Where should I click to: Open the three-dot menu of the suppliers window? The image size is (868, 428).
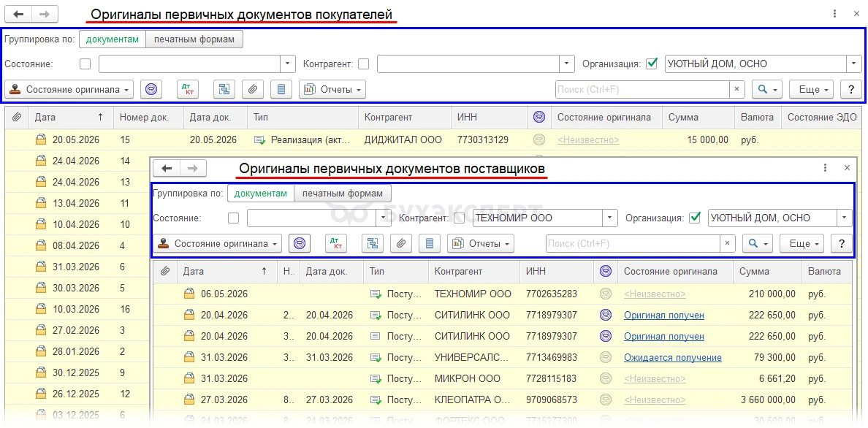coord(826,168)
